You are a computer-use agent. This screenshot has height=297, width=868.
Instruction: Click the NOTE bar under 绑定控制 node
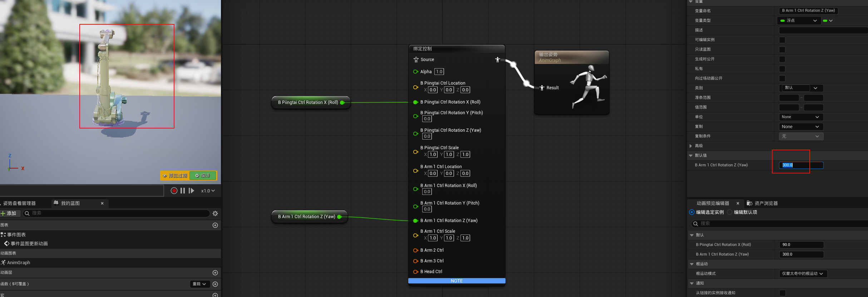pyautogui.click(x=457, y=281)
